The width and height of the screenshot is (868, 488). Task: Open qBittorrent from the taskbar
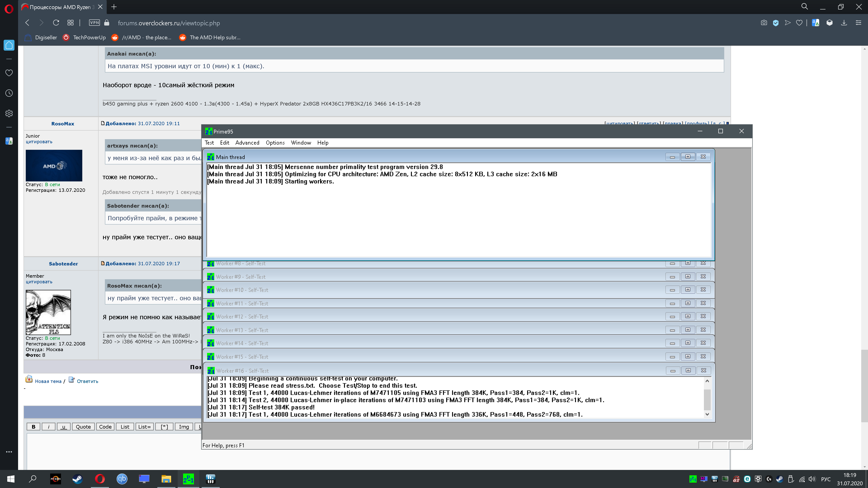tap(122, 479)
